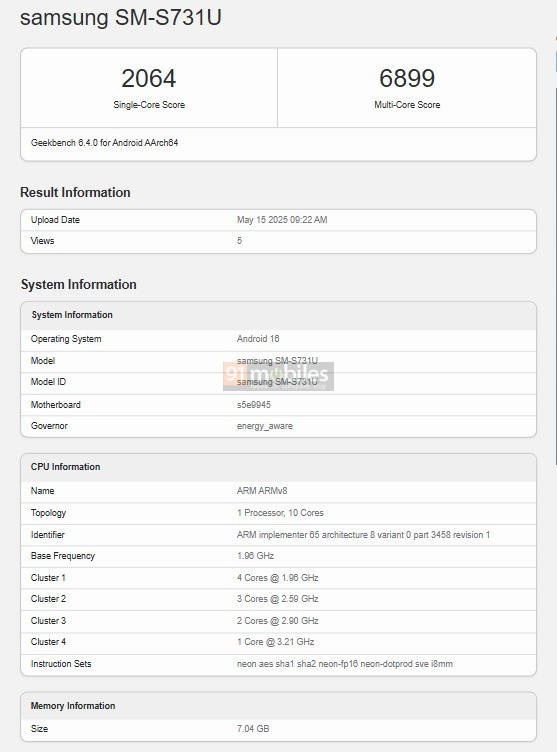Select the Android 16 operating system value
557x752 pixels.
(x=258, y=339)
